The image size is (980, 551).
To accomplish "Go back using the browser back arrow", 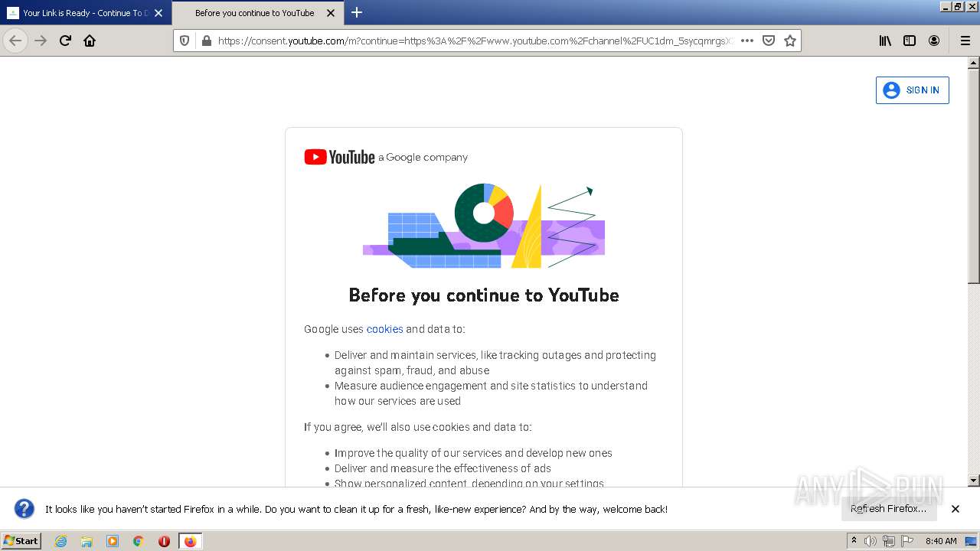I will [x=15, y=41].
